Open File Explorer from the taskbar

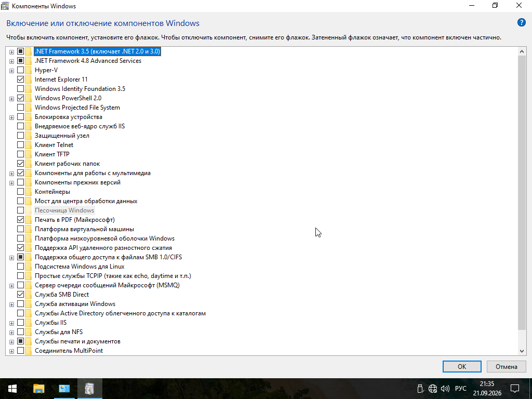point(38,389)
